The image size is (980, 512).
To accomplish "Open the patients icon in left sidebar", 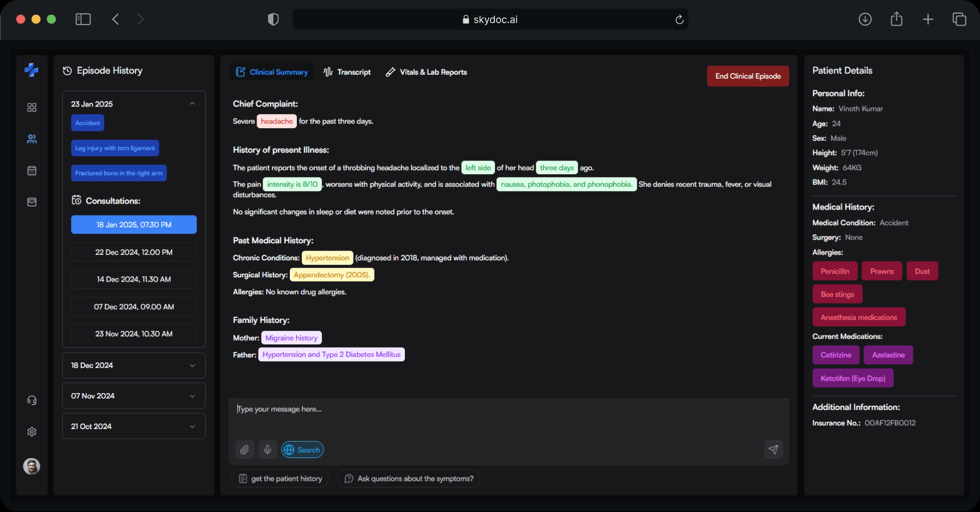I will click(x=32, y=139).
